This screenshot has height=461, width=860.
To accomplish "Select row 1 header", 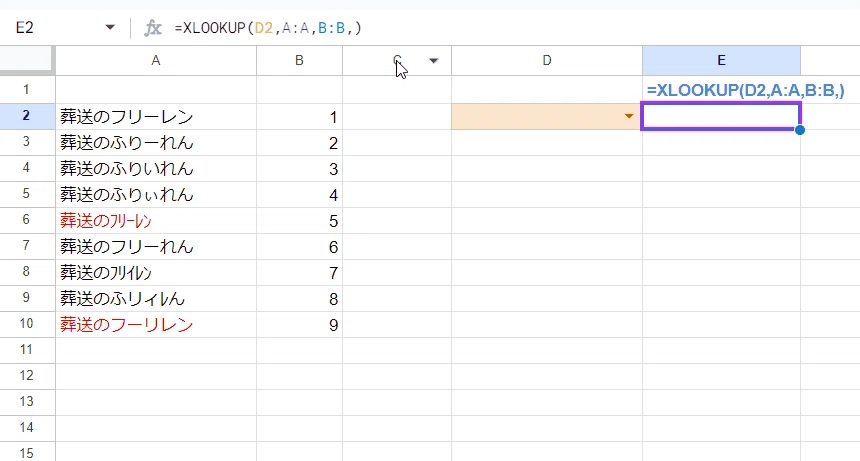I will pos(26,89).
